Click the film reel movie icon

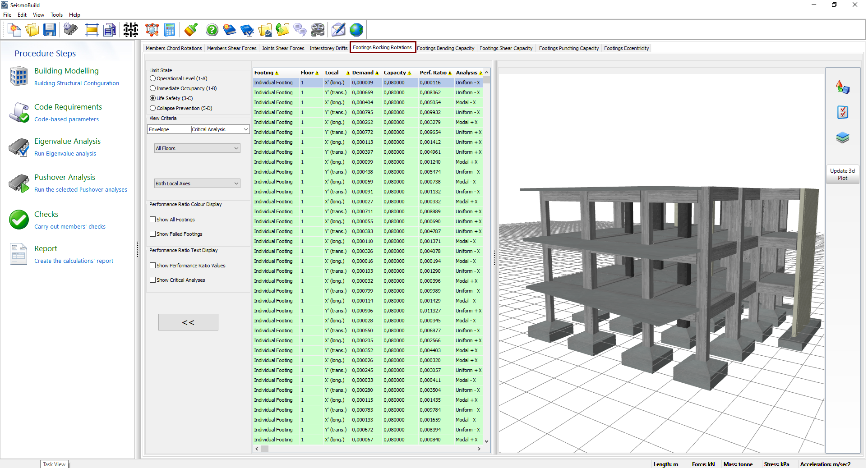click(x=318, y=30)
